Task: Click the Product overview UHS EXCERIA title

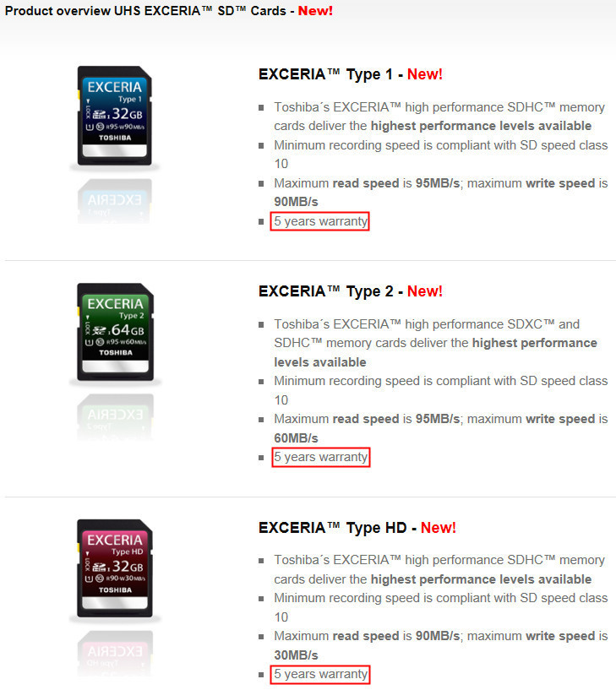Action: (145, 11)
